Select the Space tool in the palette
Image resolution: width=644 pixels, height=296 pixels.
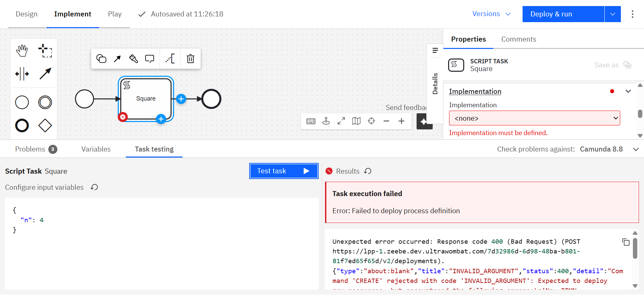pyautogui.click(x=22, y=74)
